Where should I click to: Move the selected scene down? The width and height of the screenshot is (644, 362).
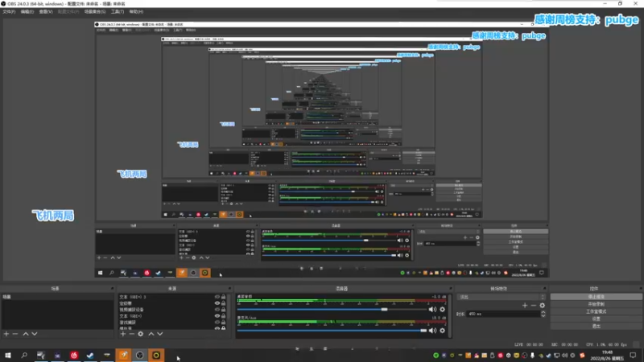pyautogui.click(x=35, y=334)
